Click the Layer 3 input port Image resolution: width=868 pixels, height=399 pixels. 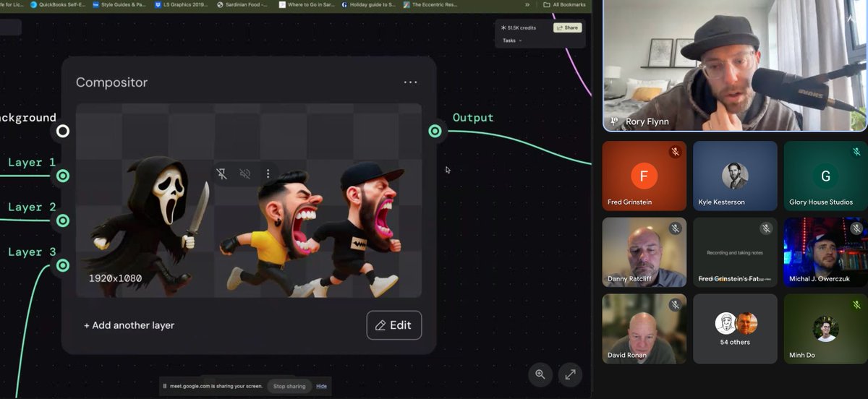[63, 265]
